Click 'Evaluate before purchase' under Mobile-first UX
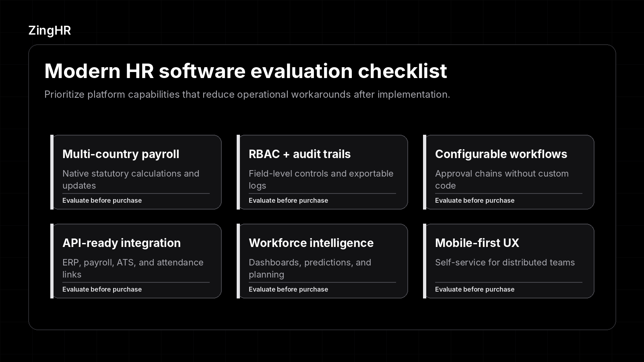Screen dimensions: 644x362 point(475,289)
